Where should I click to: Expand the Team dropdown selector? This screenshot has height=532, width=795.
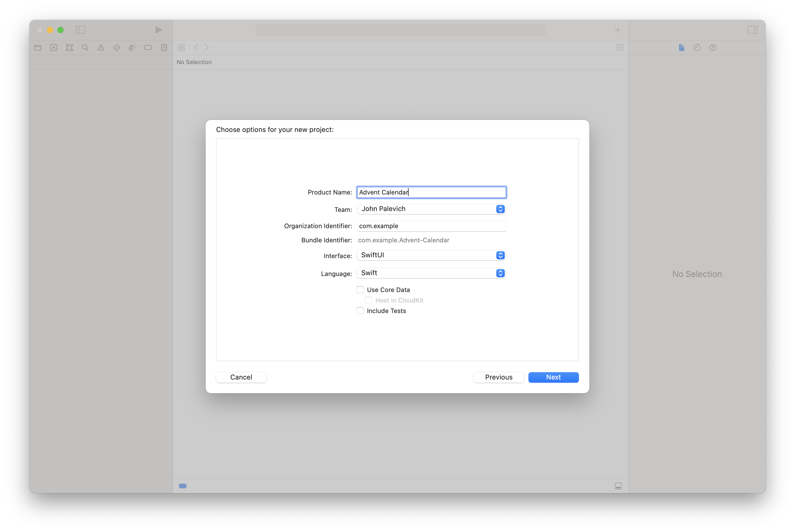tap(501, 209)
